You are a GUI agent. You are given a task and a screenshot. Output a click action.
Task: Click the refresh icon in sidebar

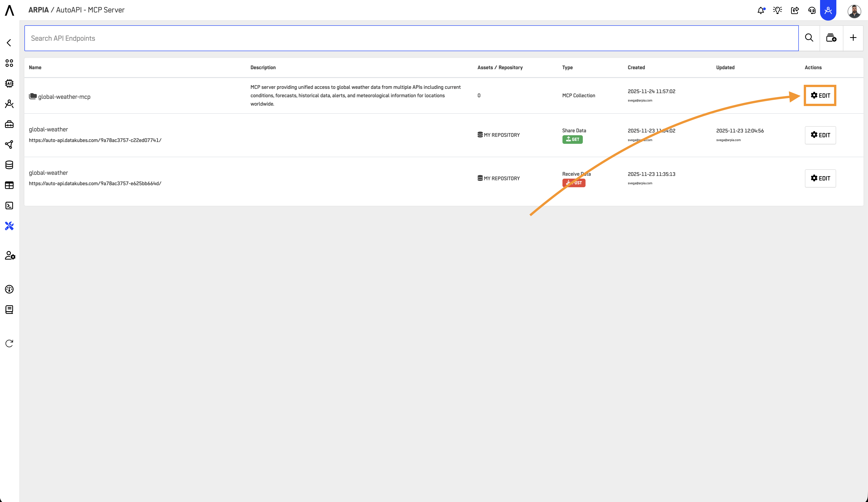9,343
